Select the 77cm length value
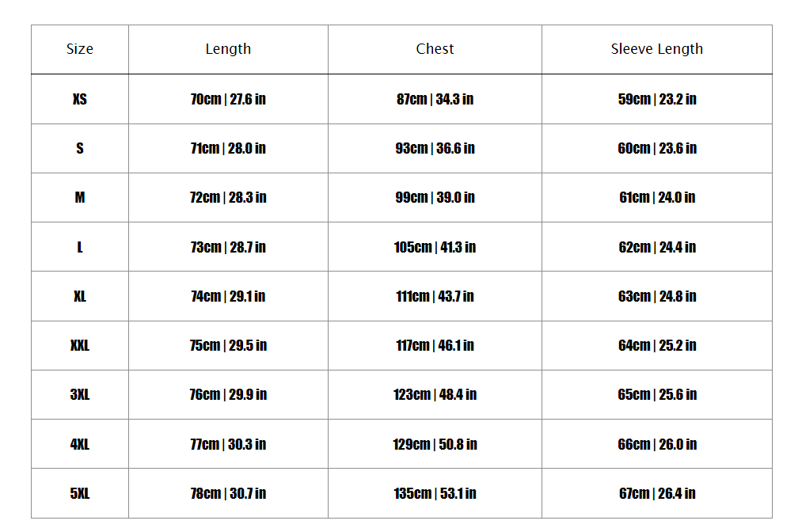The height and width of the screenshot is (532, 802). pyautogui.click(x=228, y=444)
